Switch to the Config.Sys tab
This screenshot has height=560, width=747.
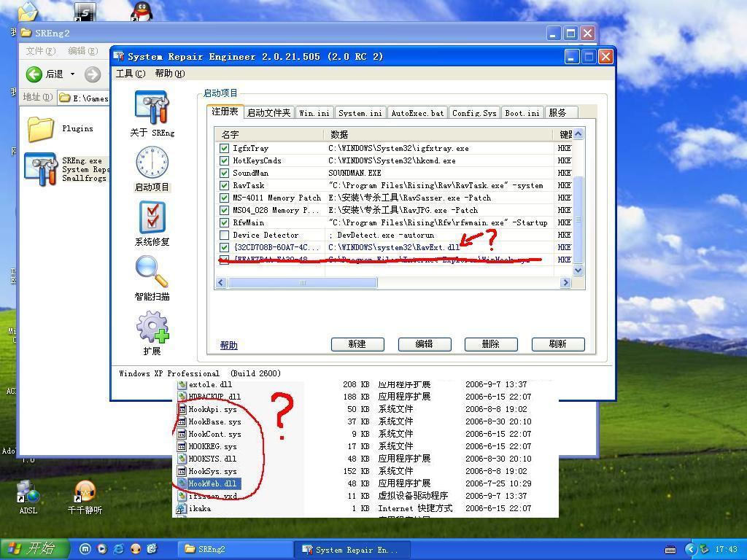(x=474, y=113)
